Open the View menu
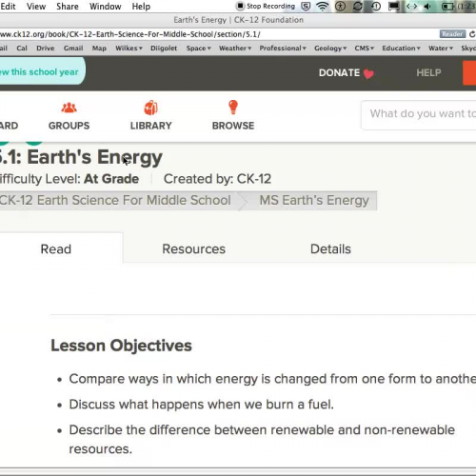 [36, 6]
